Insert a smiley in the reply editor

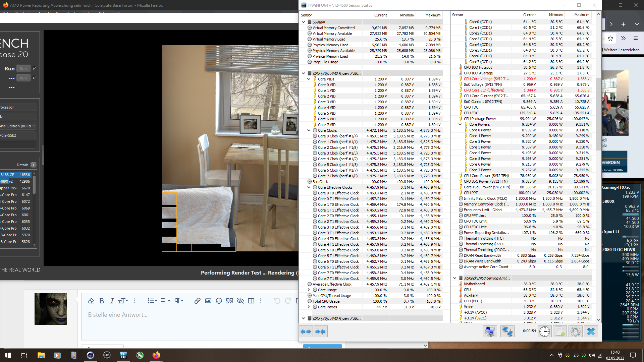[219, 301]
